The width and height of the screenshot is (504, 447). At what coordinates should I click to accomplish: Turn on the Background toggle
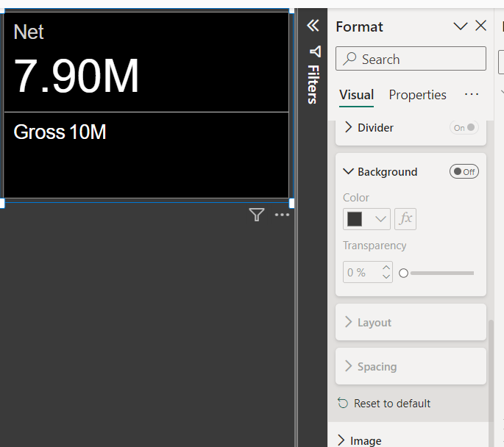[x=464, y=172]
